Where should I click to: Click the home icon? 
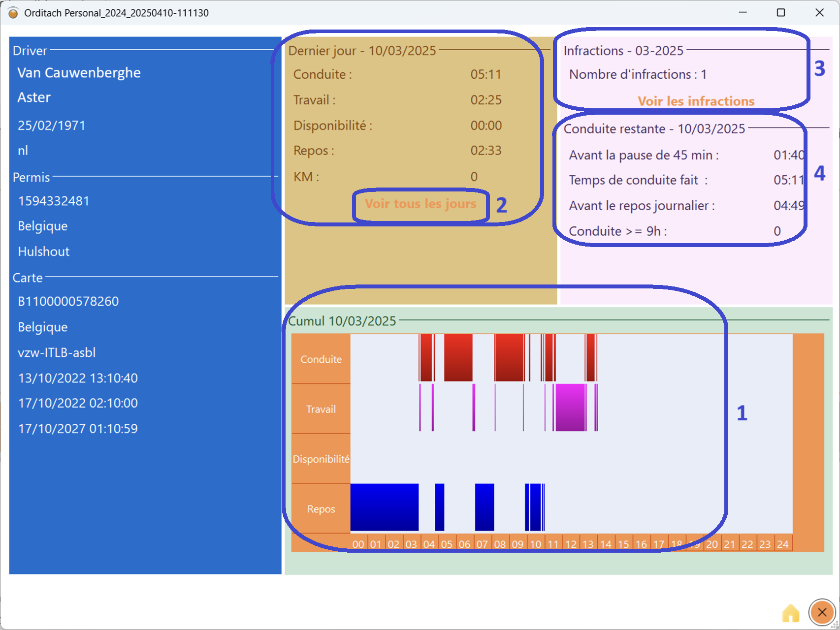(791, 613)
